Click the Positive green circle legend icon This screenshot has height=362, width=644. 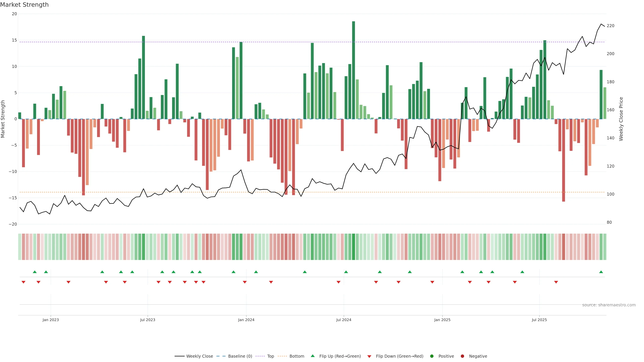(x=432, y=356)
